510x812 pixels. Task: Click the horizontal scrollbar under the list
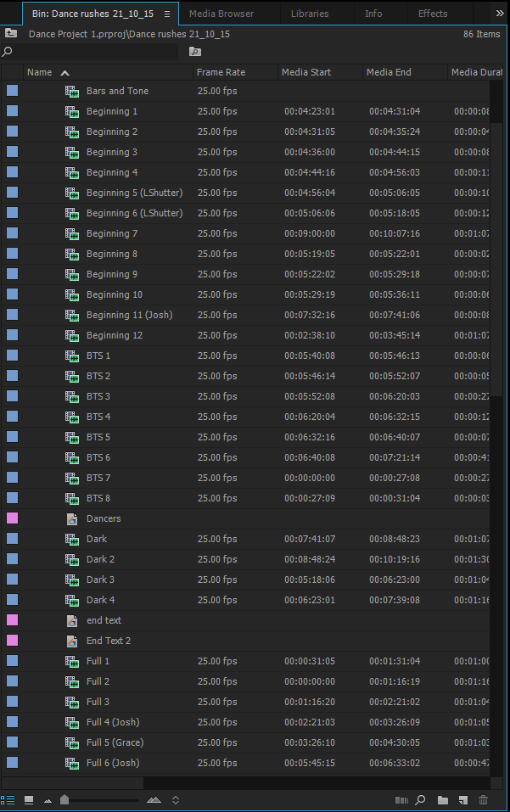[72, 782]
